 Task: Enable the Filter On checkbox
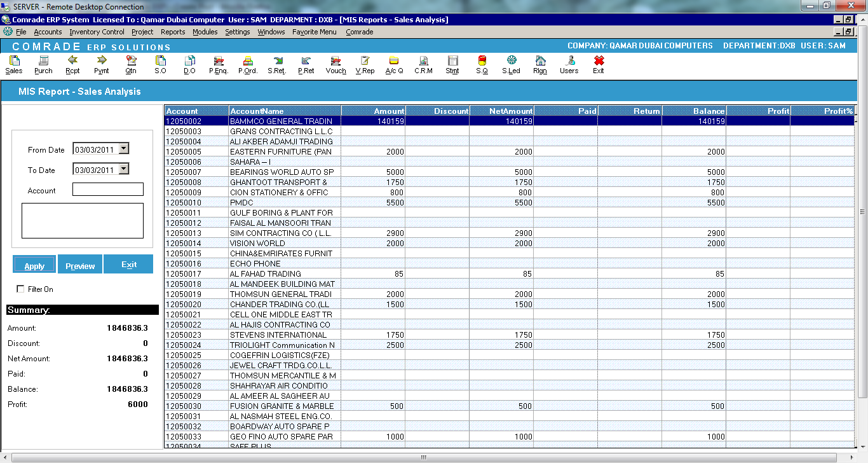coord(20,288)
